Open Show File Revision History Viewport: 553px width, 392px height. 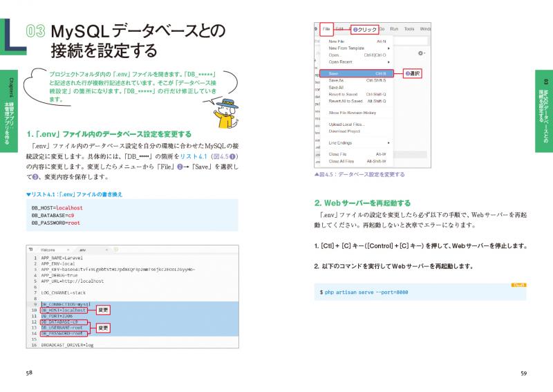pyautogui.click(x=357, y=113)
